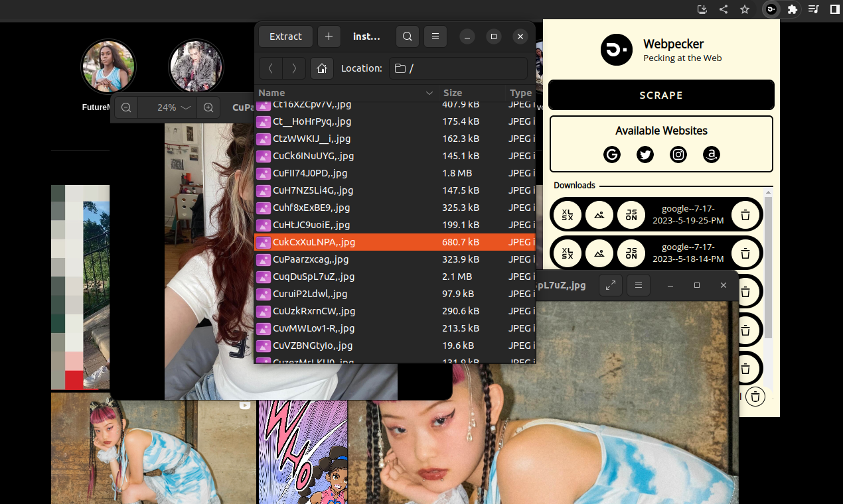Click the install app icon in address bar

point(702,9)
